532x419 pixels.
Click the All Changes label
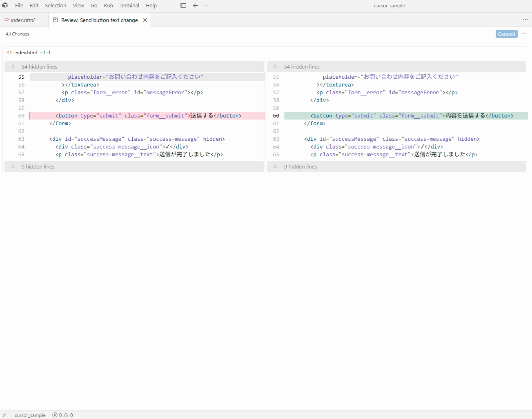pos(18,34)
